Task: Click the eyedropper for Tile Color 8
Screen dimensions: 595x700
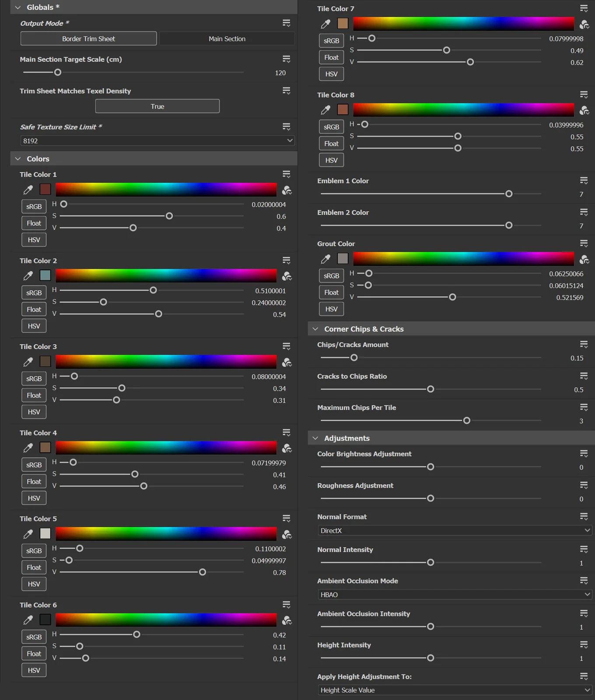Action: (325, 110)
